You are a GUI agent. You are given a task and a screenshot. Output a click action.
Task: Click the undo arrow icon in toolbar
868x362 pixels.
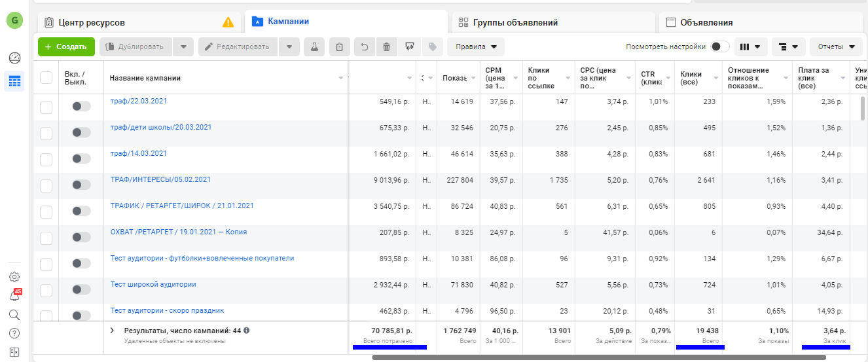pos(365,46)
